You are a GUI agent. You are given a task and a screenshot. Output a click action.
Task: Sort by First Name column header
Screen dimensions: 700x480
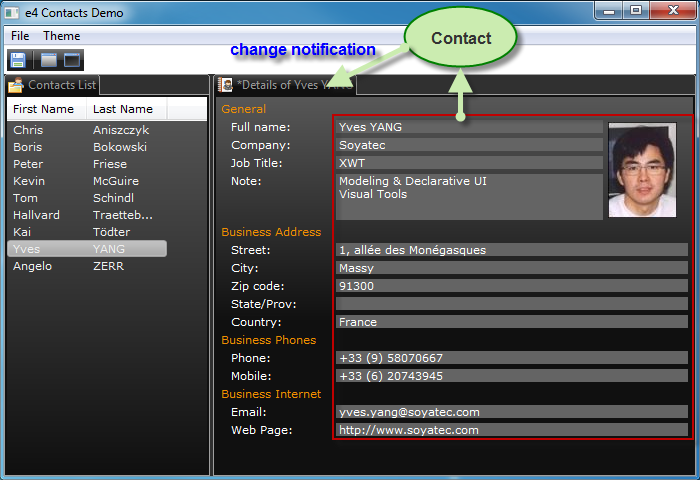(43, 109)
